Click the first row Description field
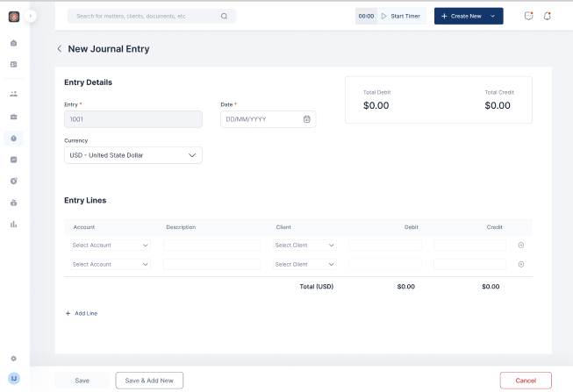This screenshot has width=573, height=392. pos(211,246)
